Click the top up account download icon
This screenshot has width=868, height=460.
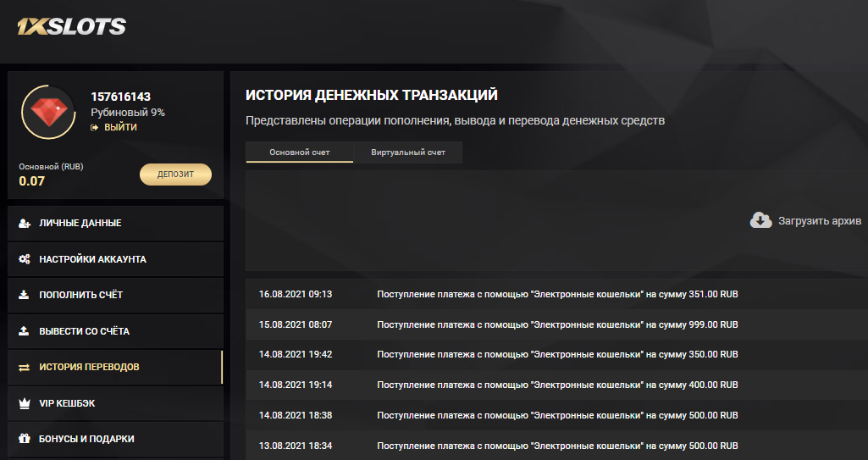[x=24, y=295]
